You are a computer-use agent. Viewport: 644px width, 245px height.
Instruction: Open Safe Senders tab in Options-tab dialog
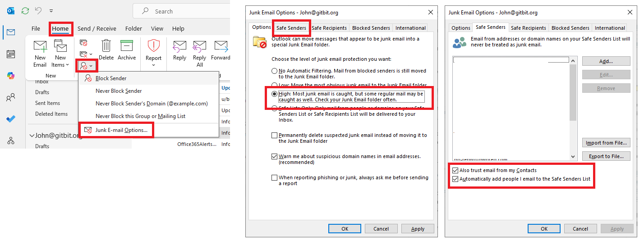click(x=291, y=28)
